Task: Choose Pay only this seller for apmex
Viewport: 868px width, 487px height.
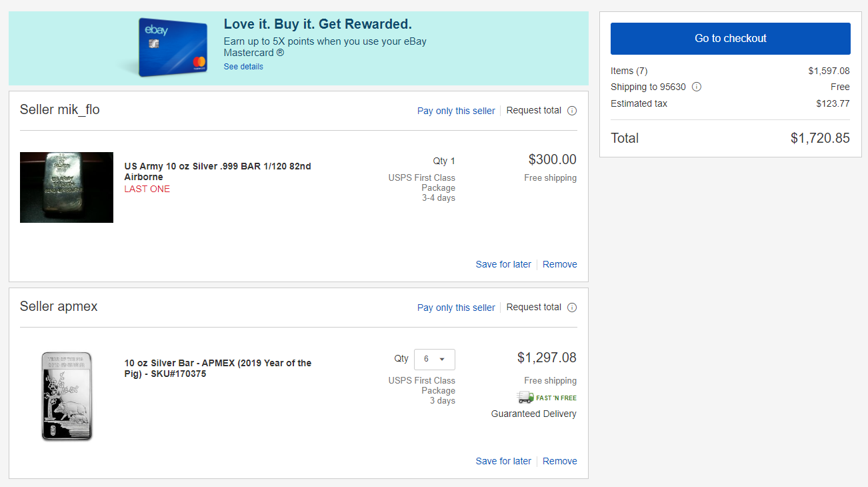Action: [x=456, y=308]
